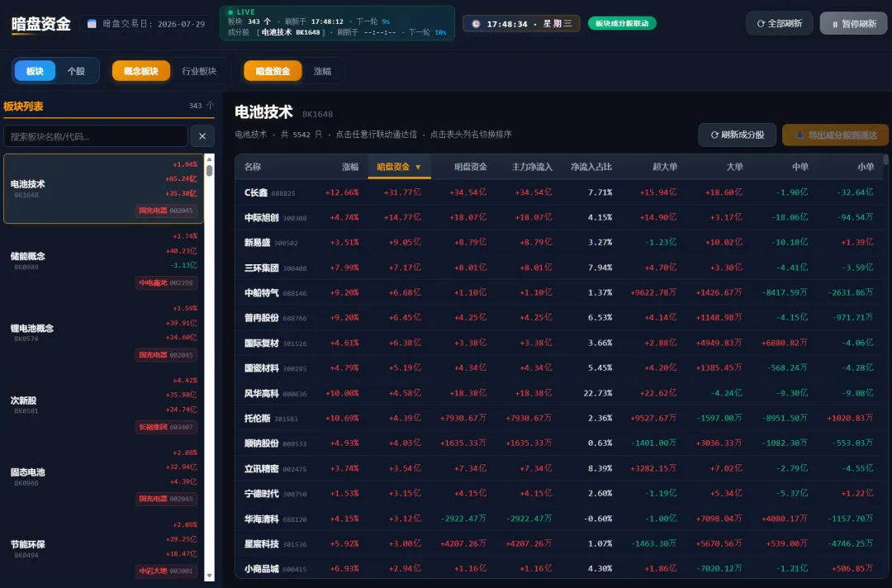Click the 小商品城 600415 stock row
This screenshot has height=588, width=892.
(559, 568)
